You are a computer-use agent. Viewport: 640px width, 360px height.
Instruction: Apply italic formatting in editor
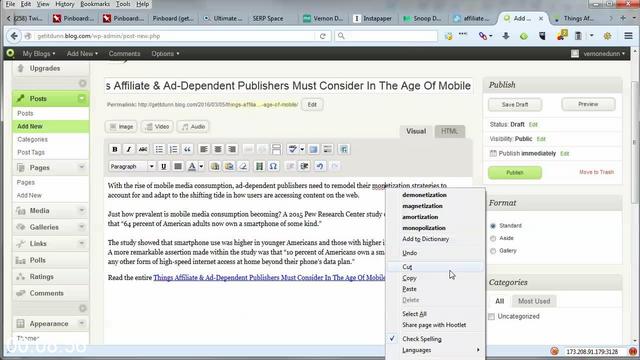pos(129,149)
